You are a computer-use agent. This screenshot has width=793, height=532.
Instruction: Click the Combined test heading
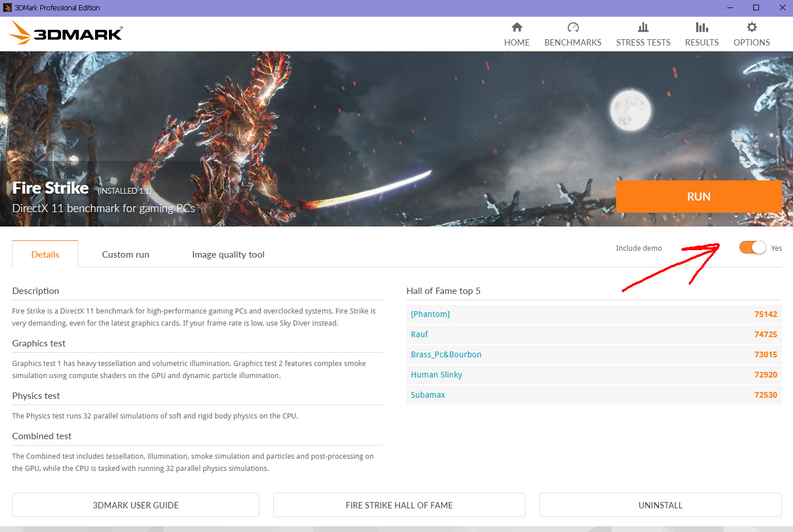(x=41, y=436)
